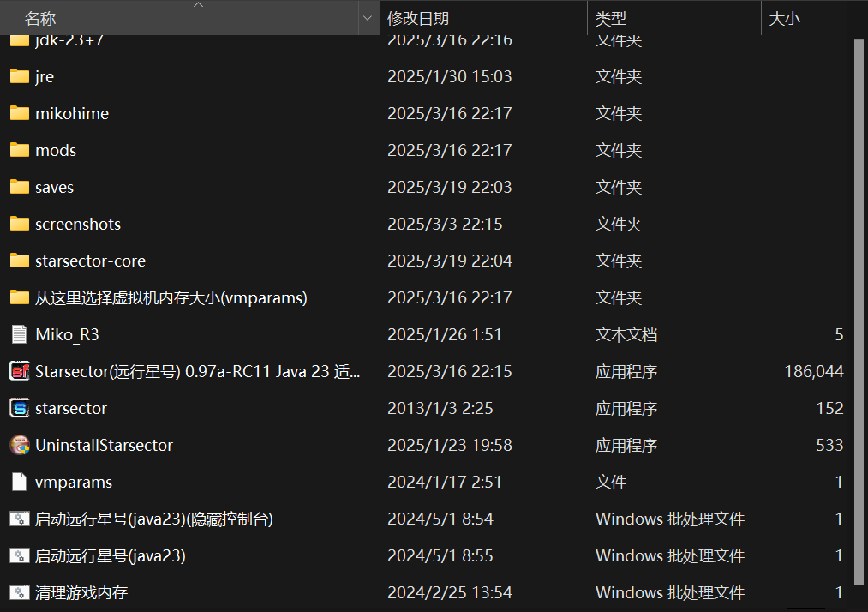Click the vmparams file icon
Screen dimensions: 868x612
click(18, 482)
